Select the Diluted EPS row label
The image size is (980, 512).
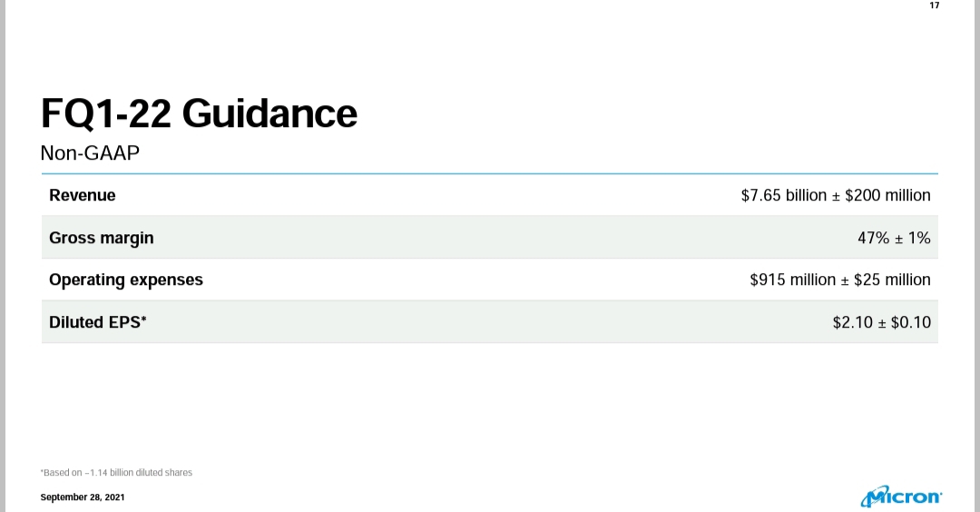click(97, 322)
